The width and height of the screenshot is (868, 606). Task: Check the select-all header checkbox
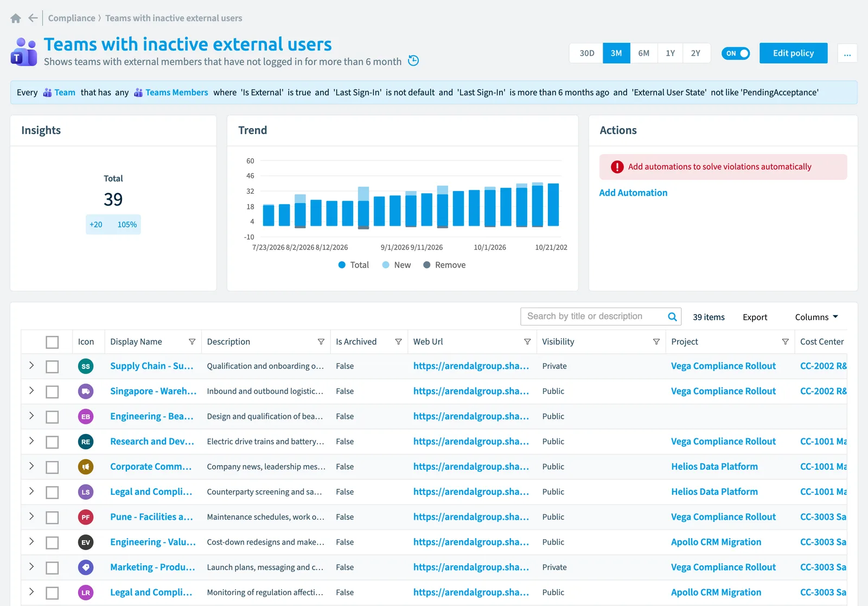[x=52, y=342]
